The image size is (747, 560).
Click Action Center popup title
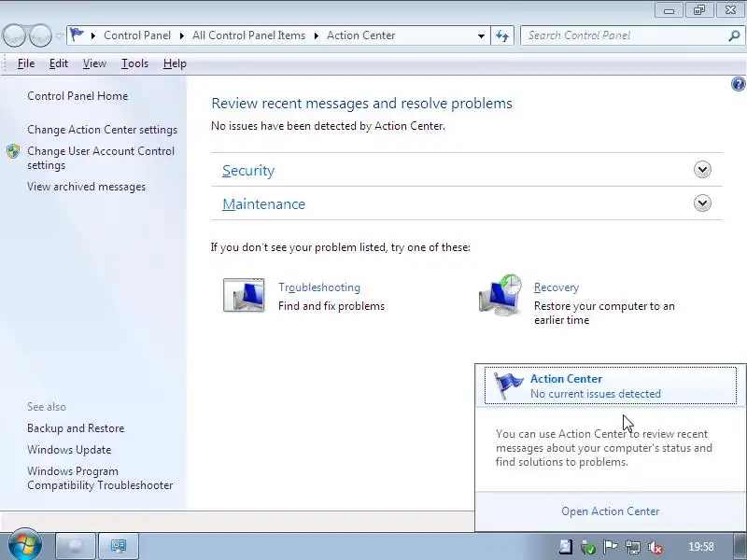(566, 379)
